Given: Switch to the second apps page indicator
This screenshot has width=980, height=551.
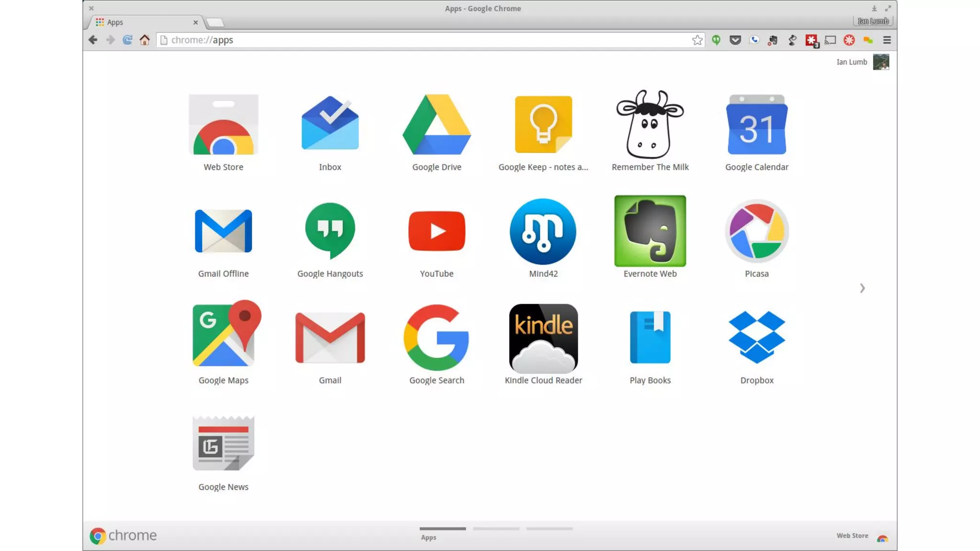Looking at the screenshot, I should point(496,529).
